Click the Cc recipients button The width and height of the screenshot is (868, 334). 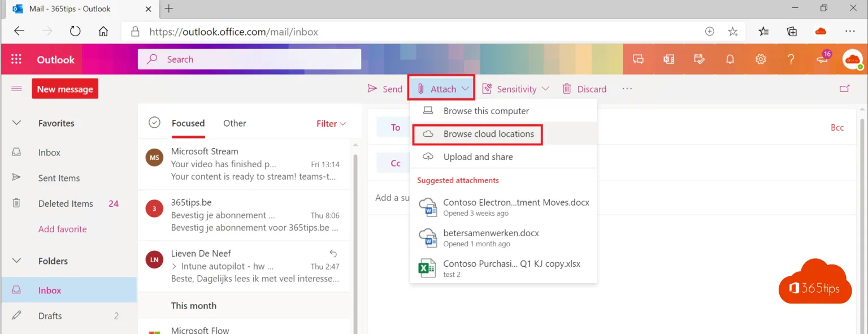[396, 163]
